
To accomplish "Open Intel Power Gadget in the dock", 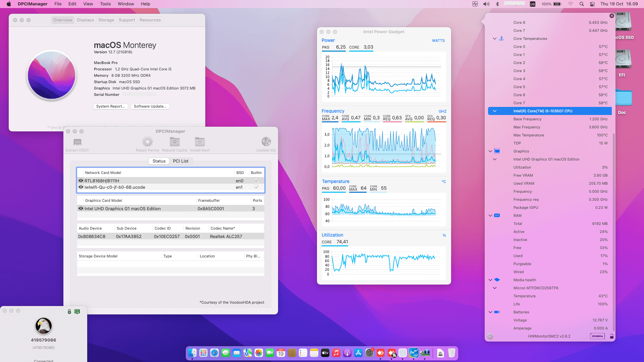I will tap(414, 353).
